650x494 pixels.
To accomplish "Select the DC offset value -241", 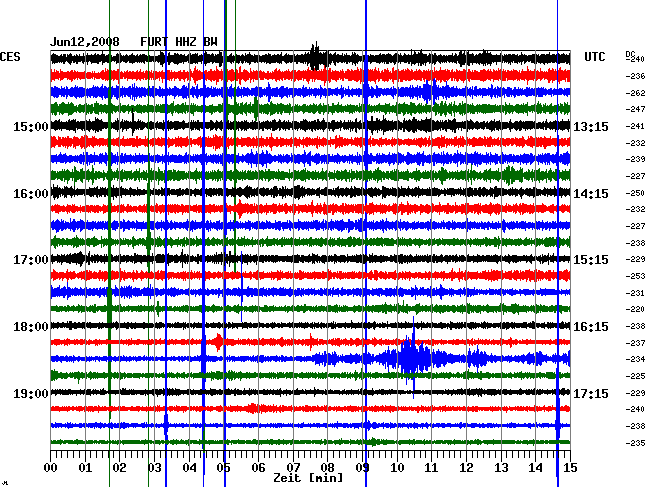I will click(x=635, y=126).
